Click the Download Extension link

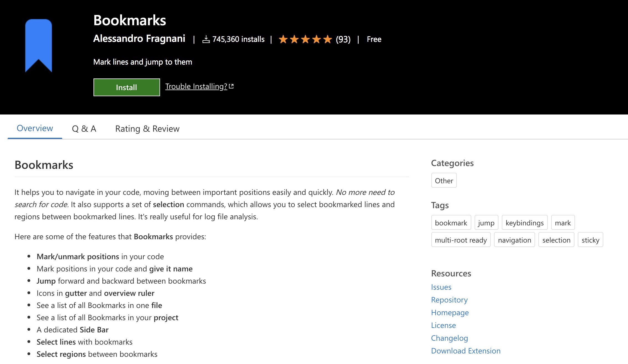coord(465,350)
